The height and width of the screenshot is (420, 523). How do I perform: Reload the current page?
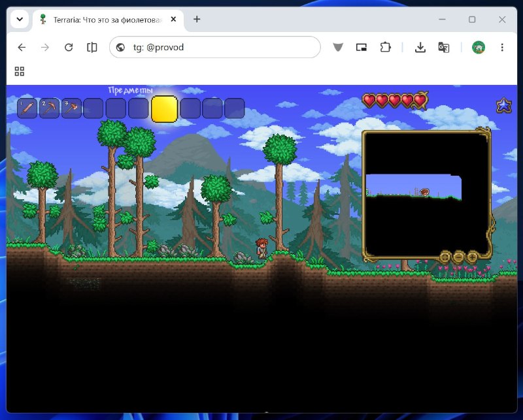pos(69,47)
